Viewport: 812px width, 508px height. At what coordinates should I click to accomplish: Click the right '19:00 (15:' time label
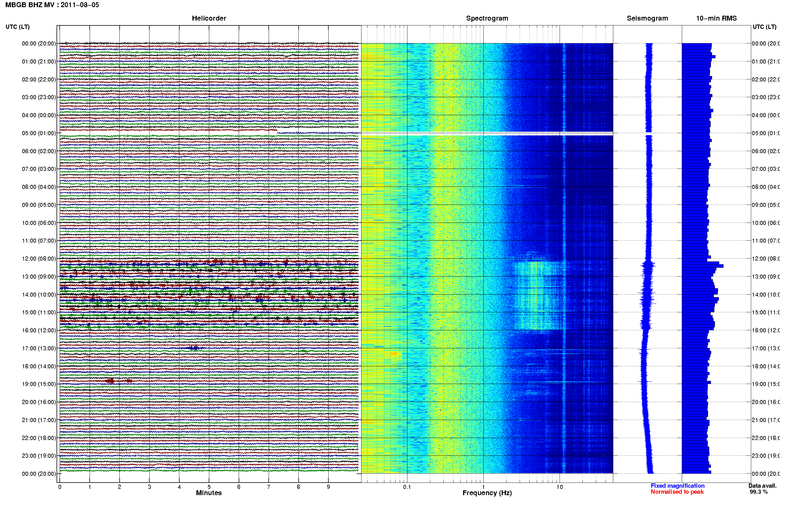[x=766, y=384]
